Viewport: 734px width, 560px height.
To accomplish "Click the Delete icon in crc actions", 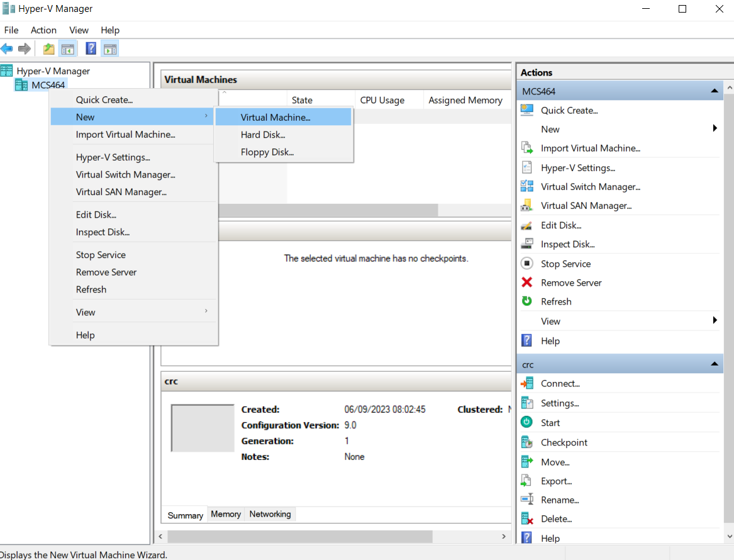I will point(527,519).
